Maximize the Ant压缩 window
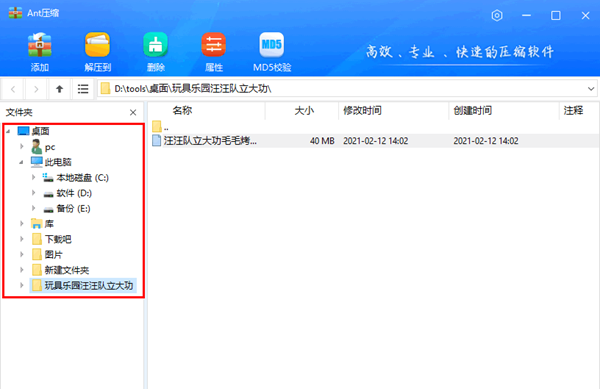 [x=556, y=16]
